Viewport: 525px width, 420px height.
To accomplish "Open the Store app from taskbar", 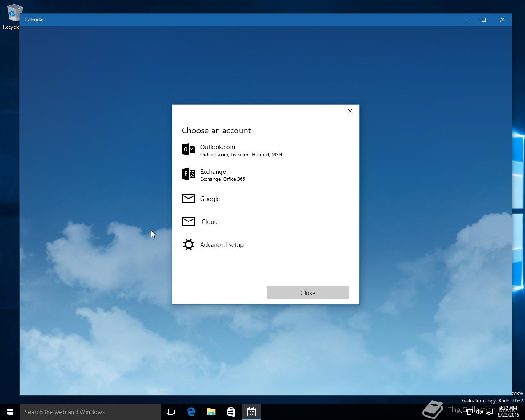I will point(231,412).
